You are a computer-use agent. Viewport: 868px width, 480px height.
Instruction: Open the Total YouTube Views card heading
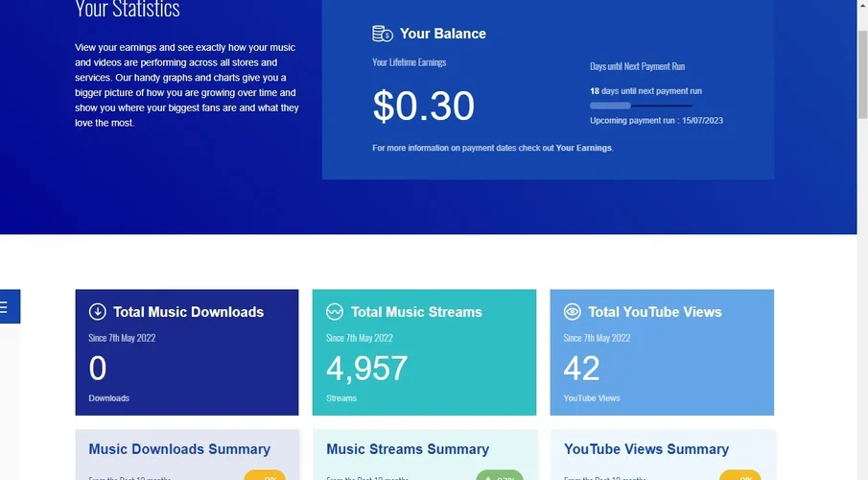[655, 312]
